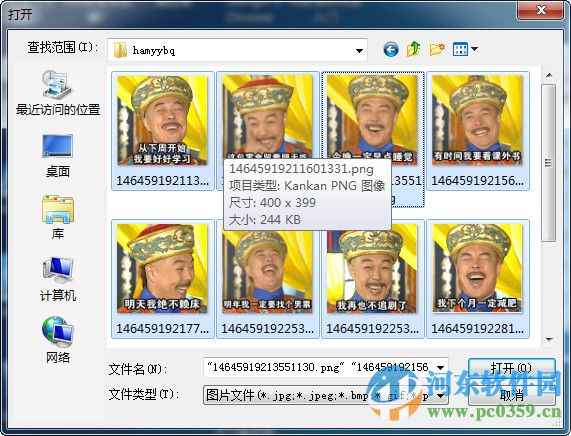
Task: Click the scrollbar down arrow in file list
Action: pyautogui.click(x=549, y=339)
